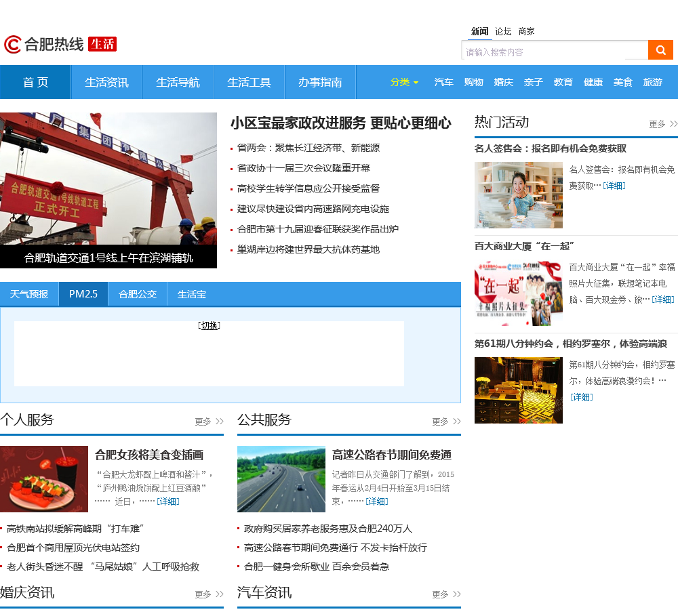
Task: Switch to the 天气预报 tab
Action: tap(29, 294)
